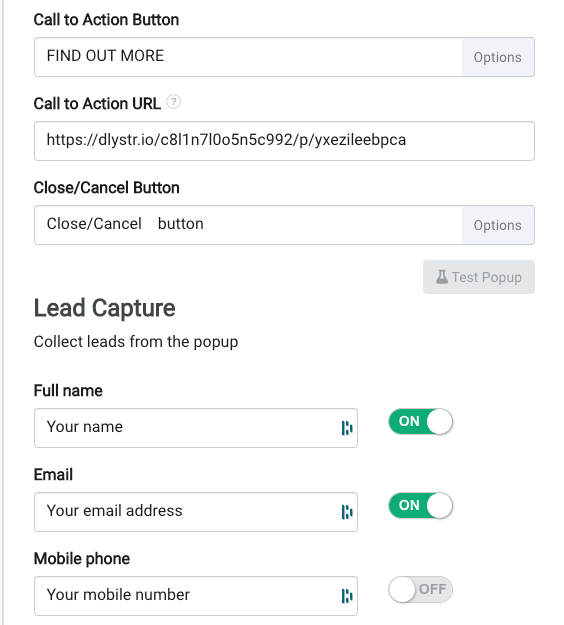Enable the Mobile phone toggle
This screenshot has width=564, height=625.
[x=421, y=590]
